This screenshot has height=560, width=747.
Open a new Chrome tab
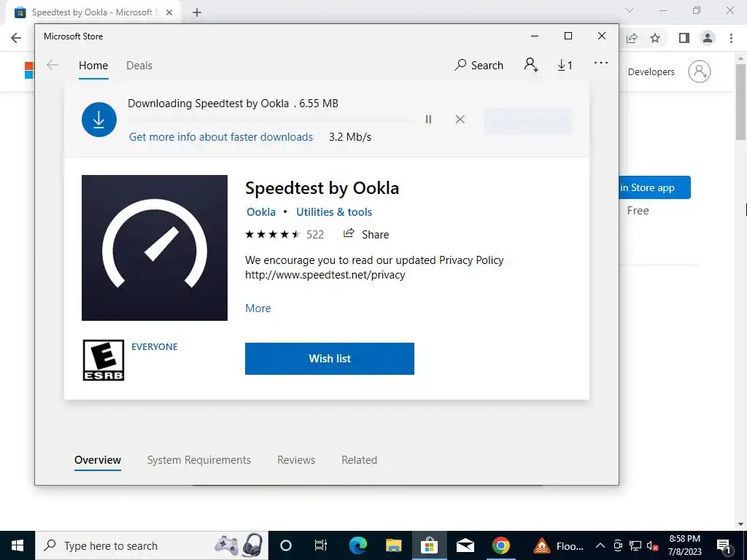tap(197, 12)
